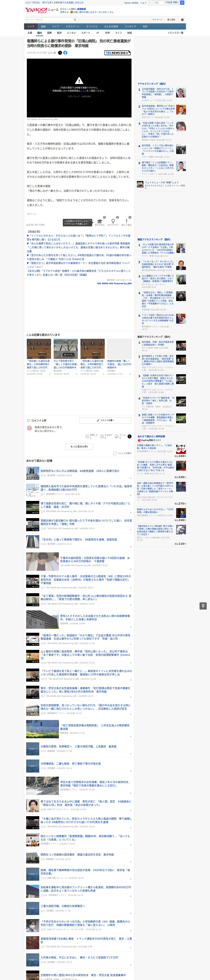Open the settings gear icon
210x980 pixels.
coord(182,19)
